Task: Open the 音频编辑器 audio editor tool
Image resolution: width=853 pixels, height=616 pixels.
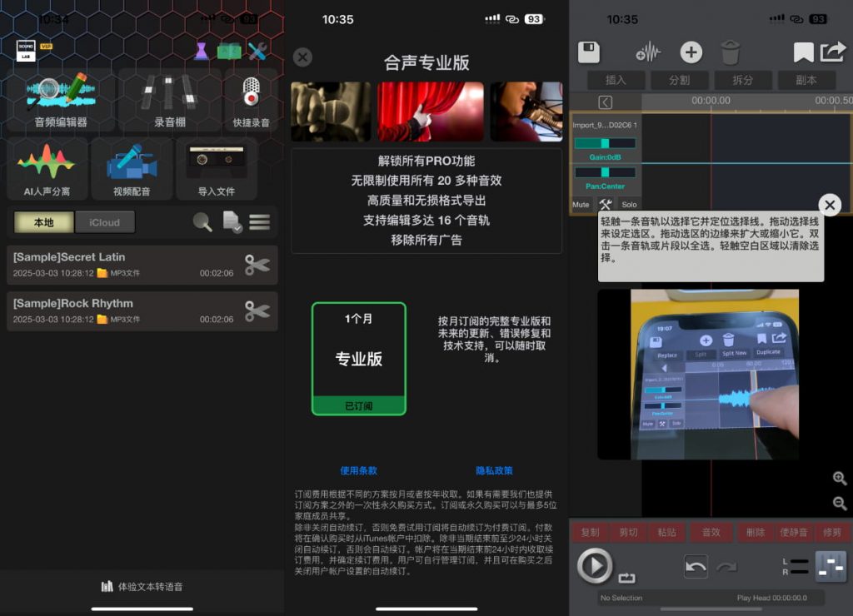Action: (58, 97)
